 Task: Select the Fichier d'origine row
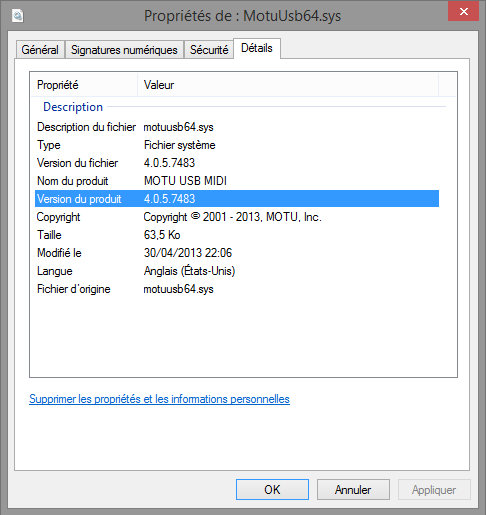tap(237, 289)
